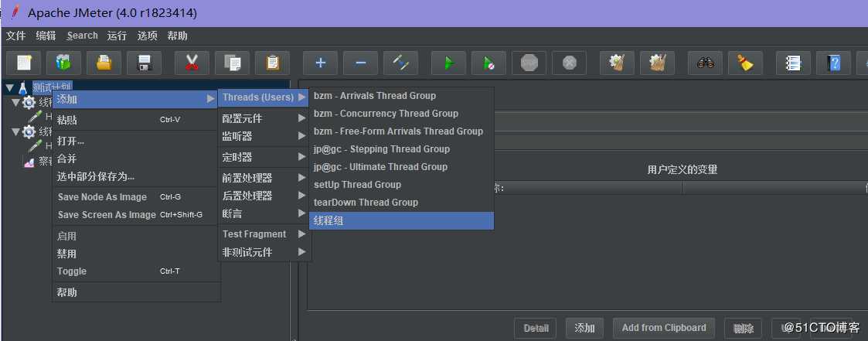Image resolution: width=868 pixels, height=341 pixels.
Task: Click 帮助 at the bottom of the context menu
Action: [x=136, y=292]
